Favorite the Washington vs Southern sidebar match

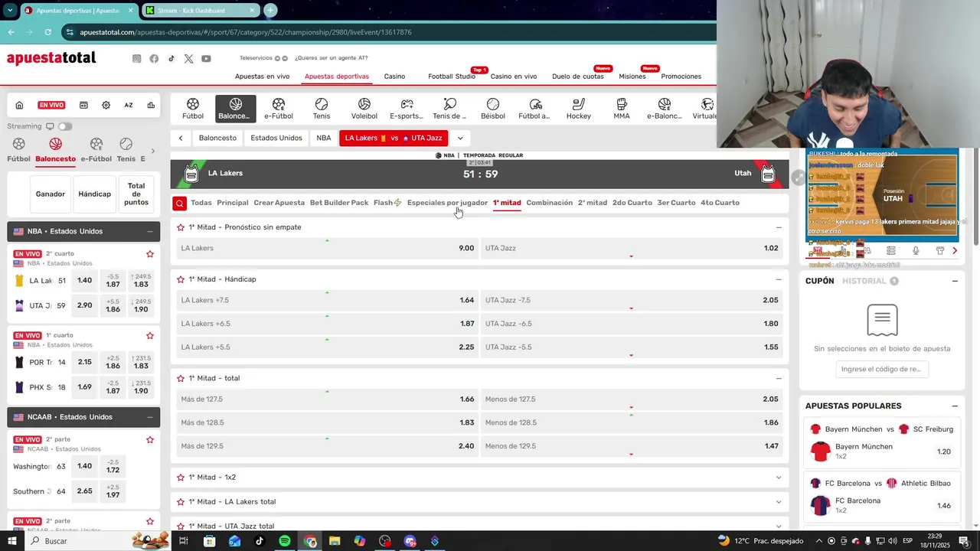(150, 440)
